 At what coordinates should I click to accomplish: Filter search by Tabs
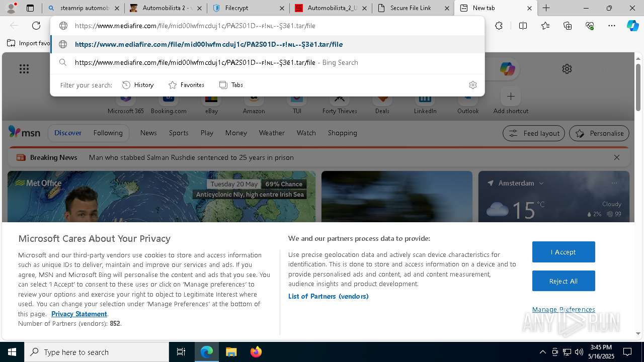231,85
